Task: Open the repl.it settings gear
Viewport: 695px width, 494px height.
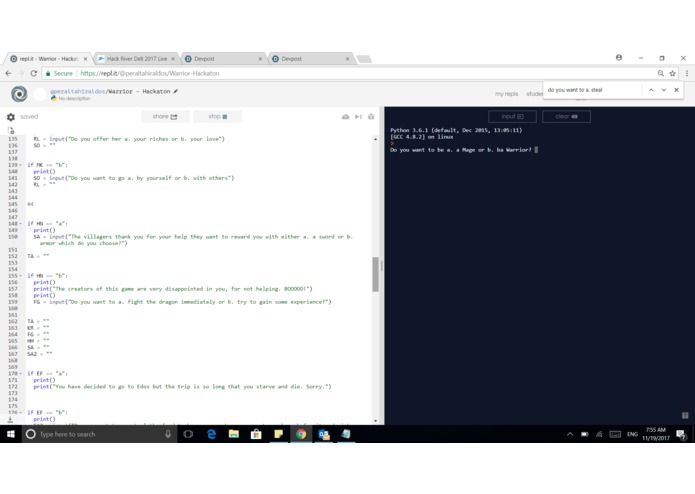Action: point(11,117)
